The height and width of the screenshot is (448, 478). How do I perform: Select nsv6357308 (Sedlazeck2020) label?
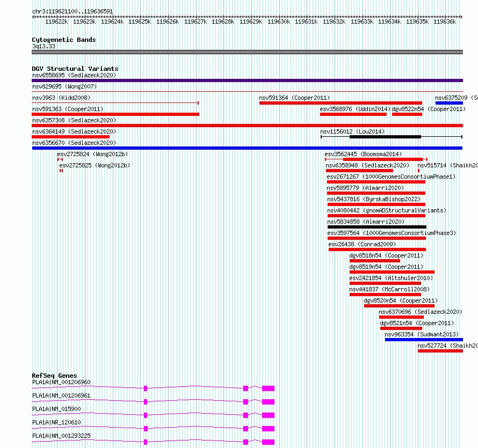coord(74,120)
